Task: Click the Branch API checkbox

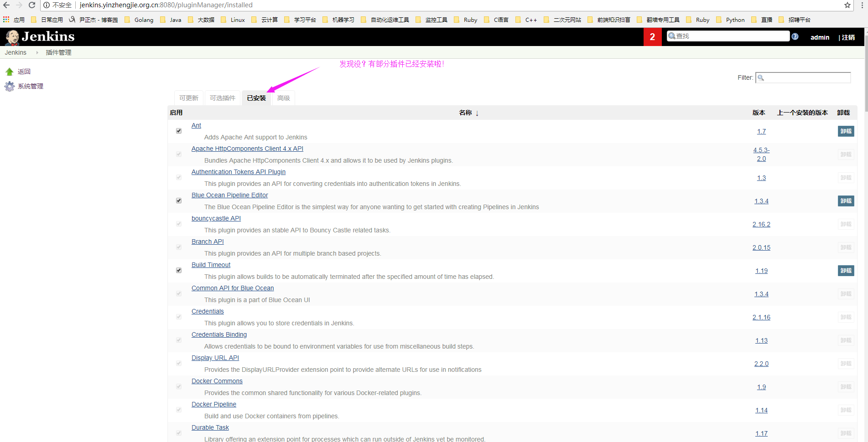Action: (x=179, y=247)
